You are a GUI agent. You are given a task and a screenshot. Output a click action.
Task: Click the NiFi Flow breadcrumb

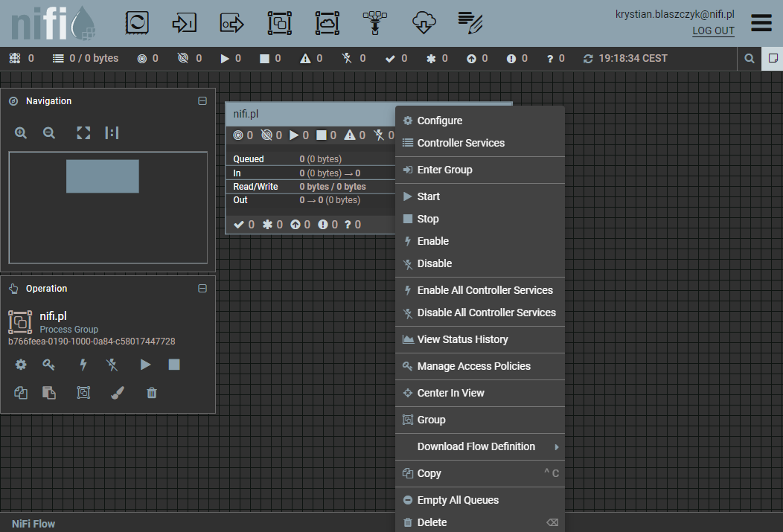[33, 524]
